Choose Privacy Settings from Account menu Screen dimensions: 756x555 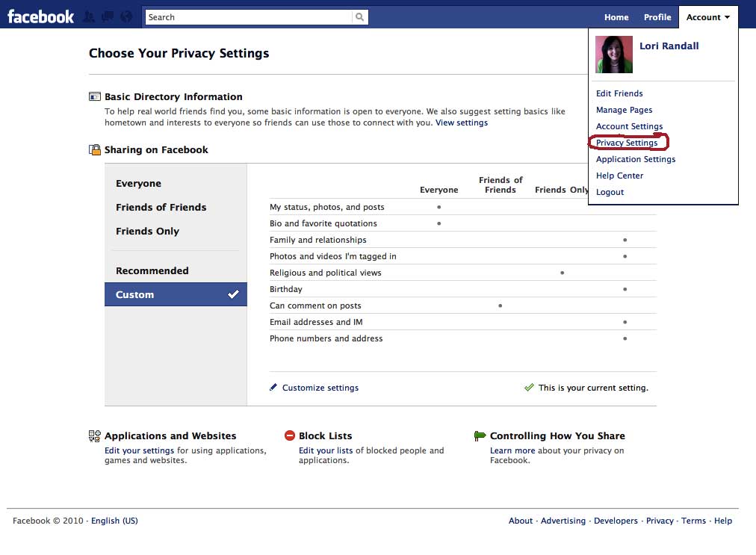627,143
